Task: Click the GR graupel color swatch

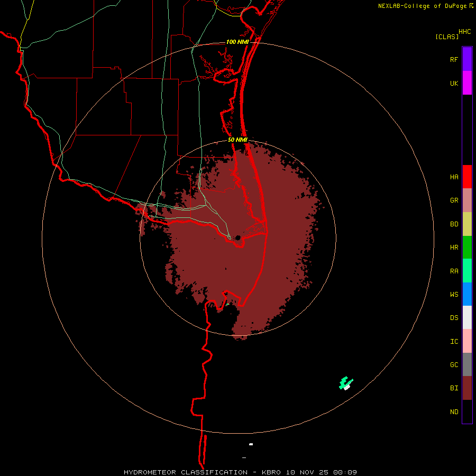Action: (467, 200)
